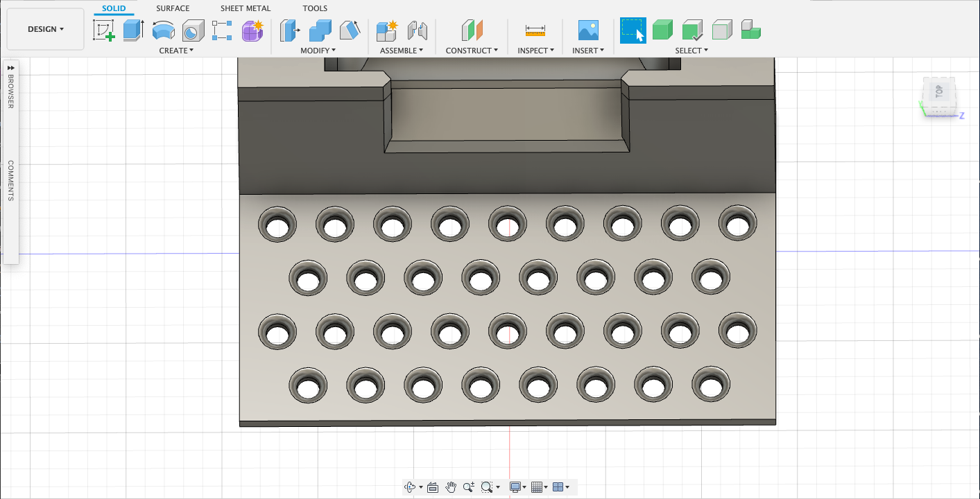980x499 pixels.
Task: Switch to the SURFACE tab
Action: click(173, 8)
